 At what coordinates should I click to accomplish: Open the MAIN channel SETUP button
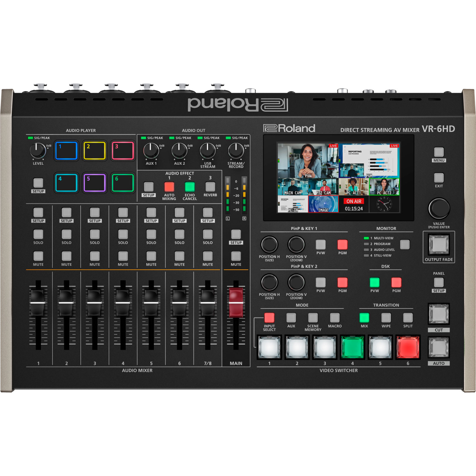[x=236, y=234]
